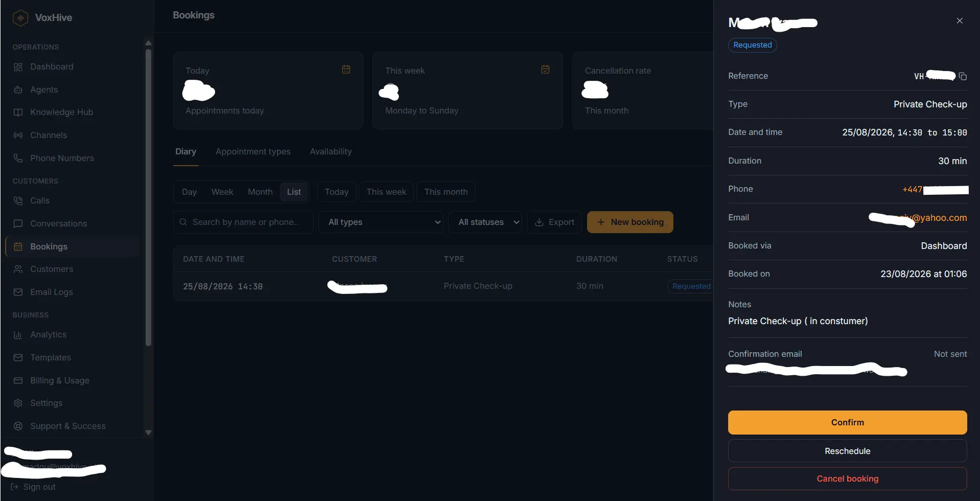Open Dashboard from the sidebar

52,66
